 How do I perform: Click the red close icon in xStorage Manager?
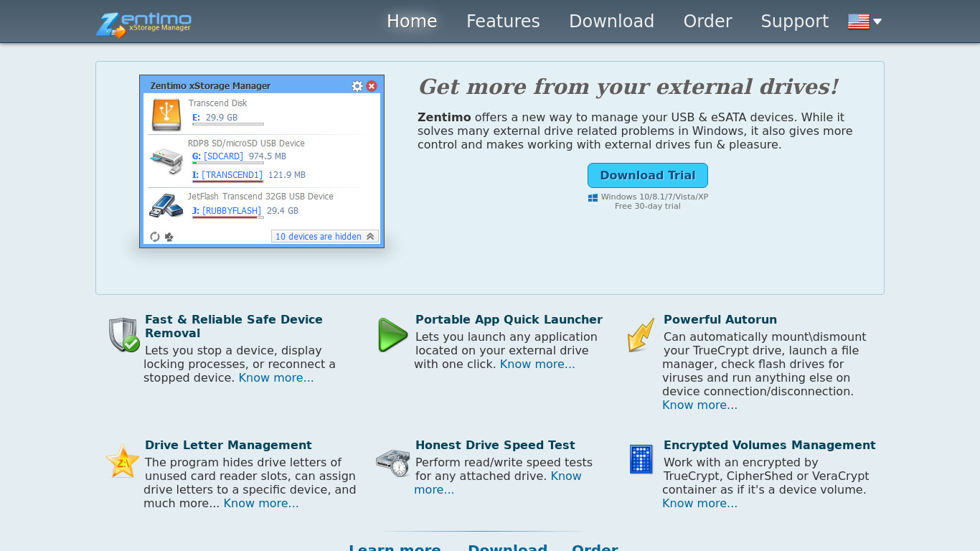click(372, 86)
